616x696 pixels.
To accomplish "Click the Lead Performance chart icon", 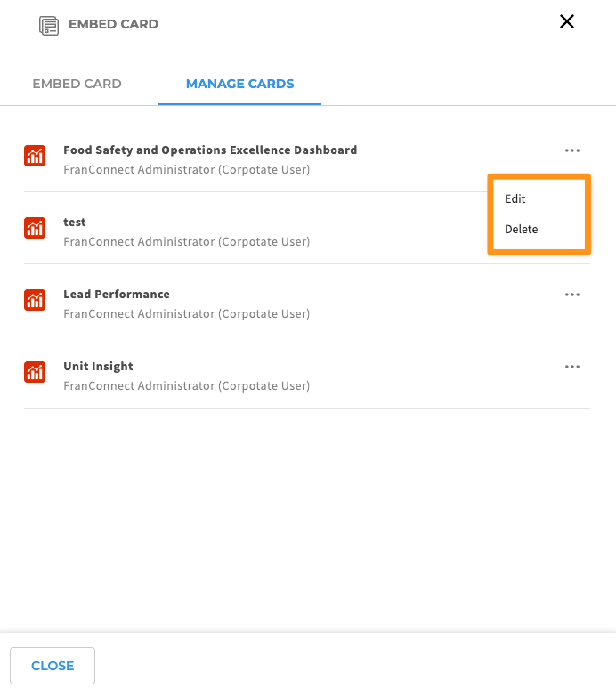I will pyautogui.click(x=35, y=300).
